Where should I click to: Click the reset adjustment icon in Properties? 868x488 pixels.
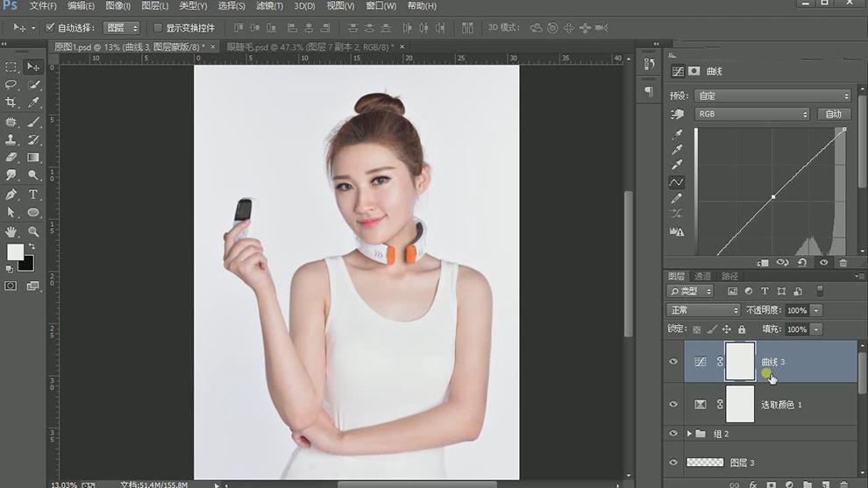point(802,262)
